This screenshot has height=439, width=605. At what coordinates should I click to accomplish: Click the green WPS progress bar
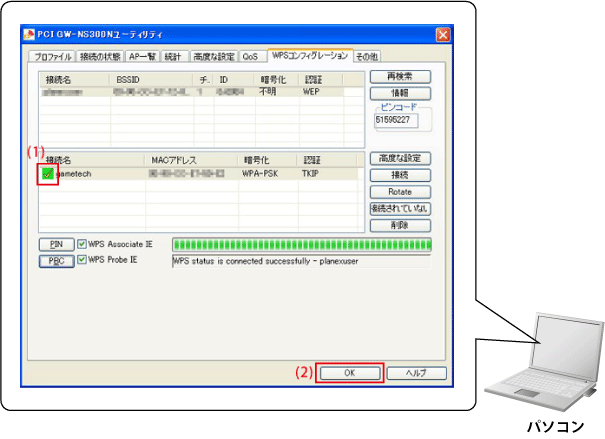click(301, 244)
